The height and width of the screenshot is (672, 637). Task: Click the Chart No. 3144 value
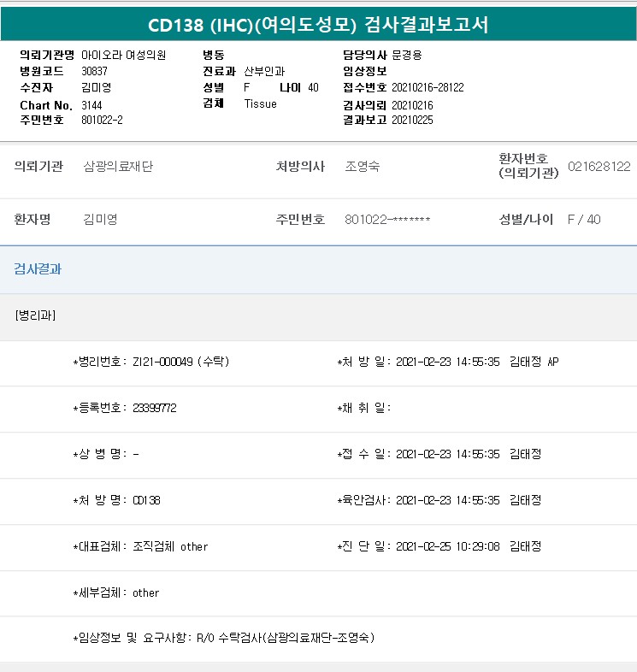tap(91, 104)
